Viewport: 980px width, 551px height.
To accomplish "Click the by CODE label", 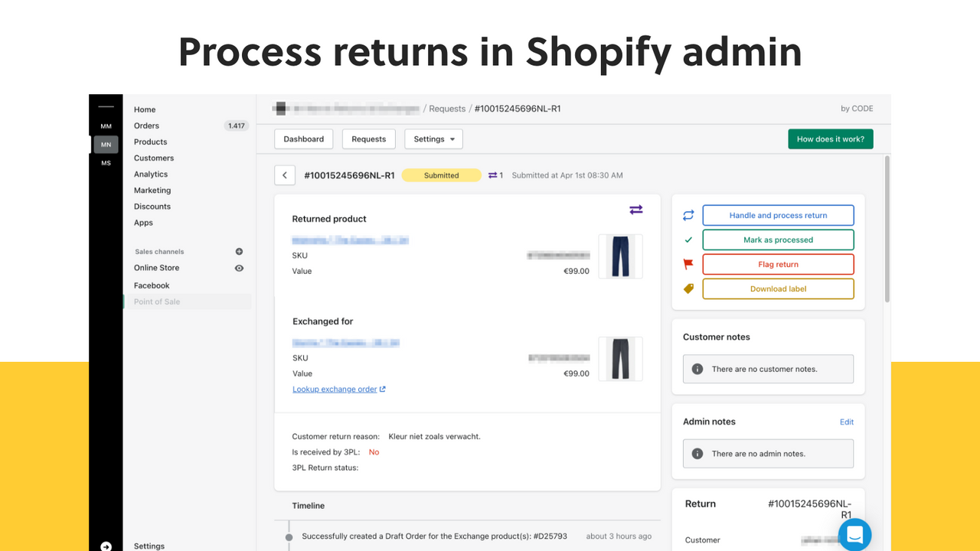I will [857, 109].
